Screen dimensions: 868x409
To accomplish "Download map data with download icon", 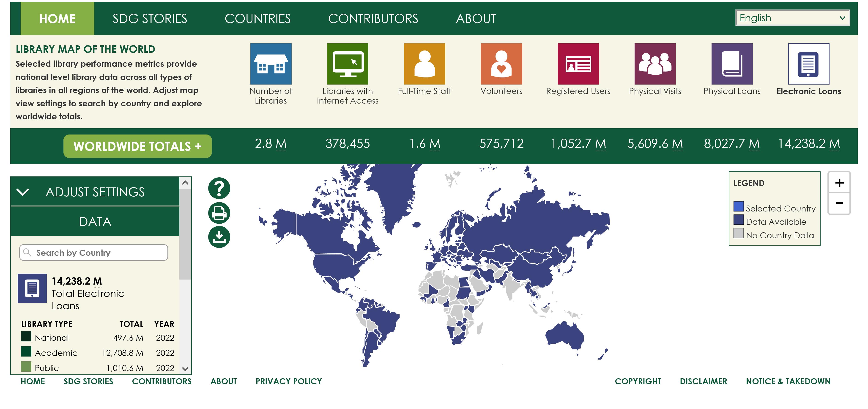I will click(x=219, y=237).
